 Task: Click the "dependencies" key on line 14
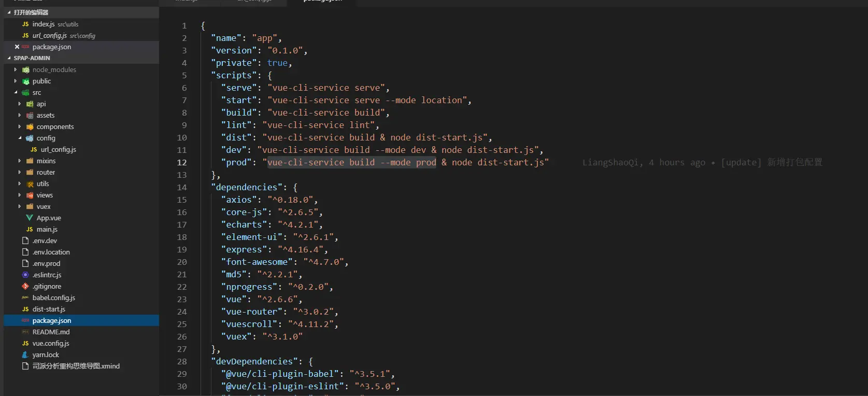point(247,187)
